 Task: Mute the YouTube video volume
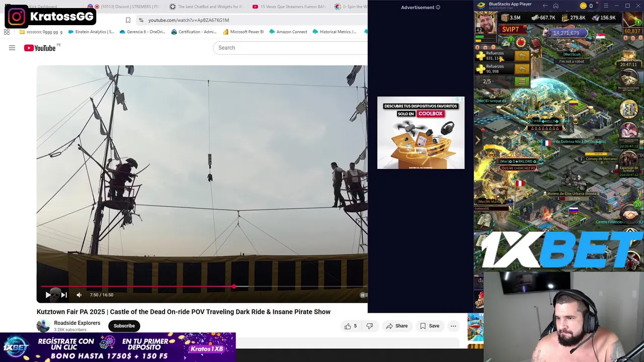coord(79,295)
